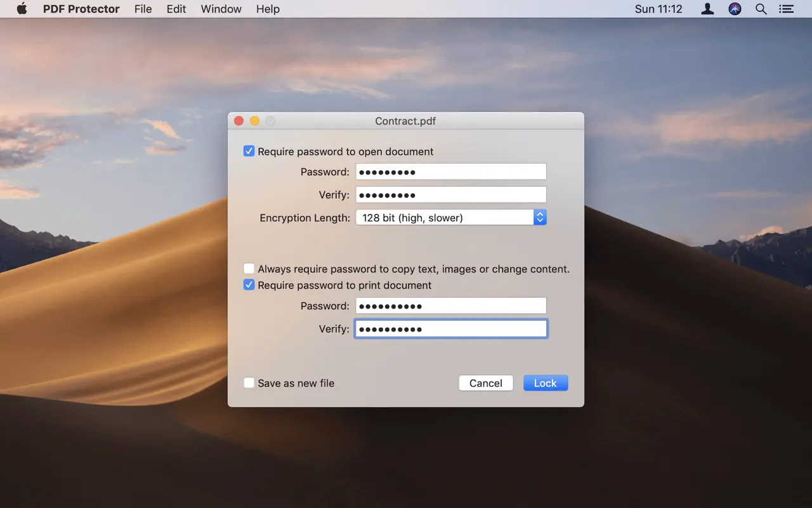The width and height of the screenshot is (812, 508).
Task: Select the open-document Password field
Action: (450, 171)
